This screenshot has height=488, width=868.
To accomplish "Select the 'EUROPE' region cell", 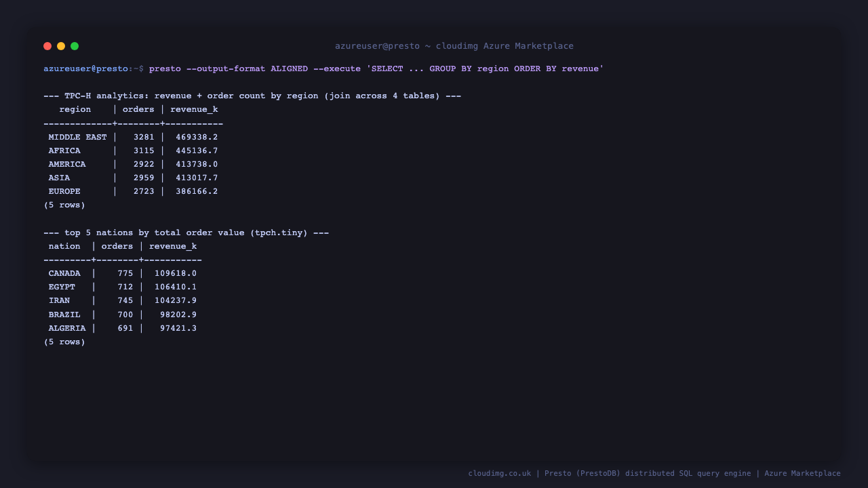I will [x=64, y=191].
